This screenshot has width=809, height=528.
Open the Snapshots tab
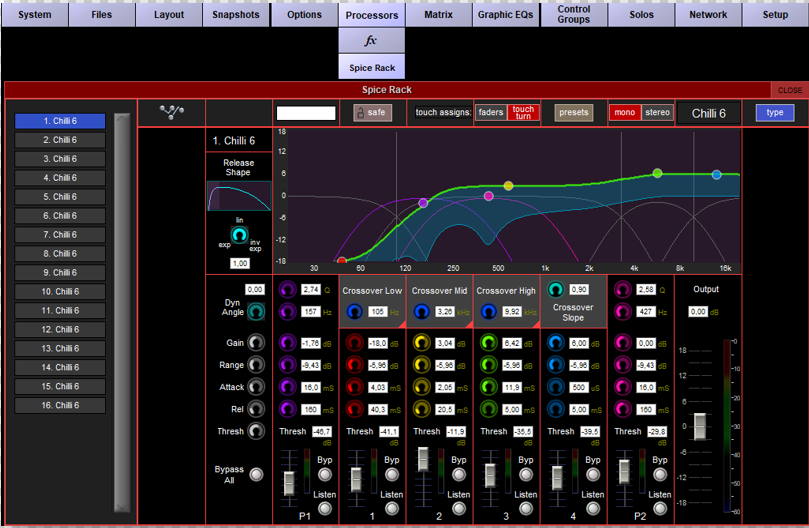[236, 14]
